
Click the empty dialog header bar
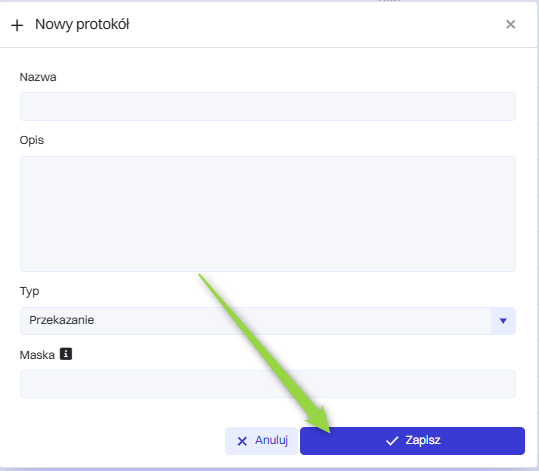pyautogui.click(x=316, y=24)
